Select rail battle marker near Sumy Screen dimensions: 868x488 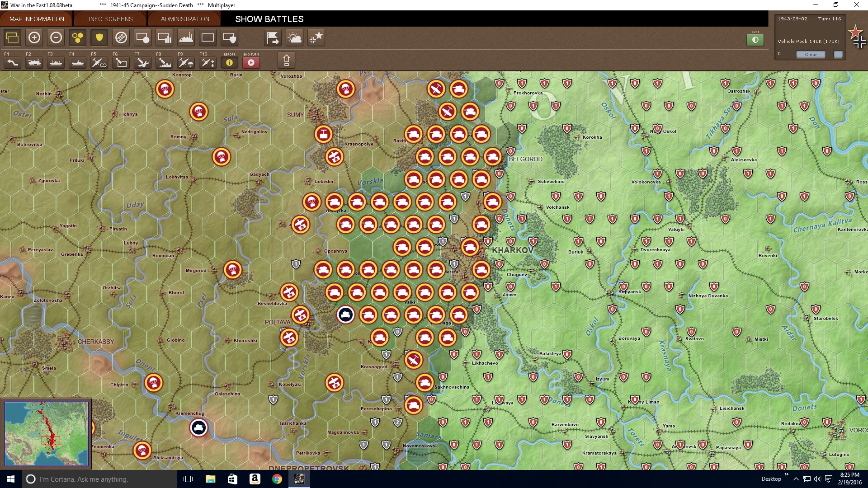point(323,134)
